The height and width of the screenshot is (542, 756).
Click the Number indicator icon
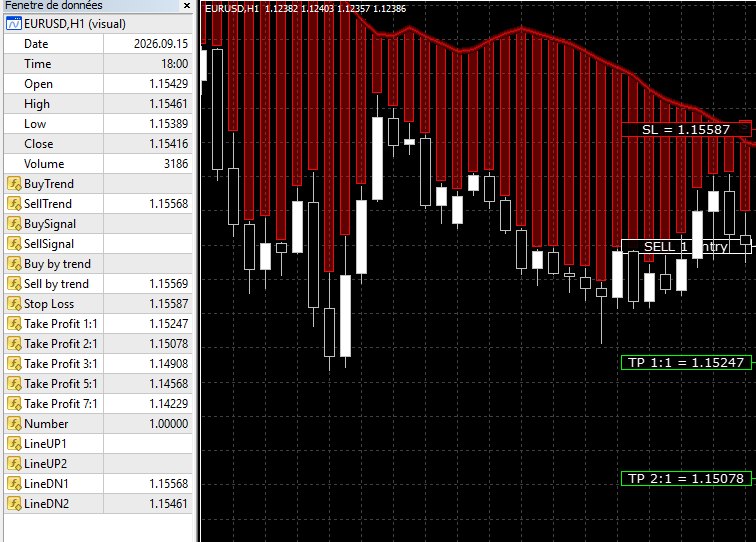click(x=14, y=424)
